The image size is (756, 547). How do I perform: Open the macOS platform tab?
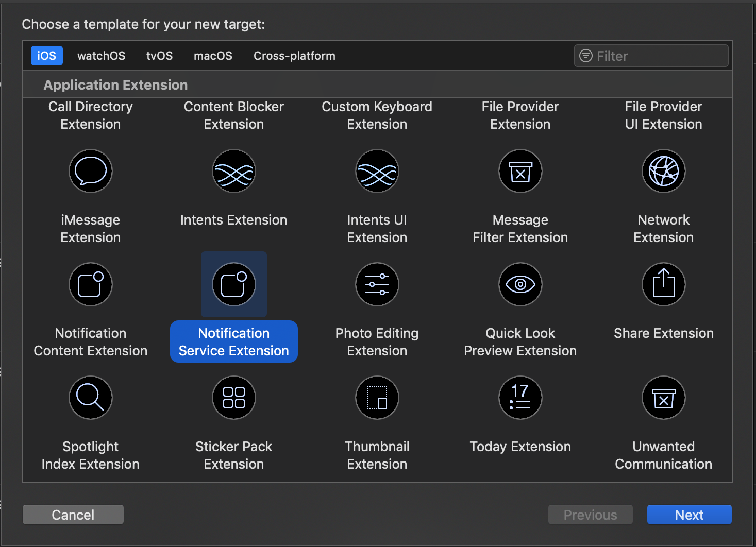pos(213,56)
